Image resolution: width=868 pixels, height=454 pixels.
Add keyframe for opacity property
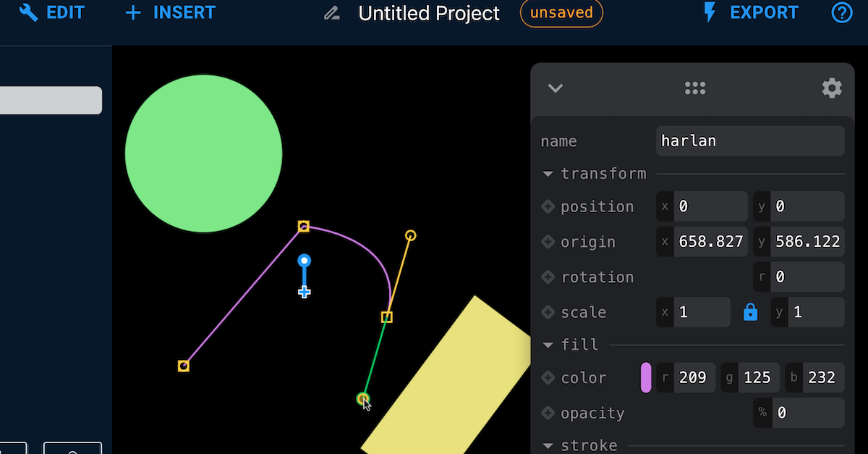tap(548, 413)
